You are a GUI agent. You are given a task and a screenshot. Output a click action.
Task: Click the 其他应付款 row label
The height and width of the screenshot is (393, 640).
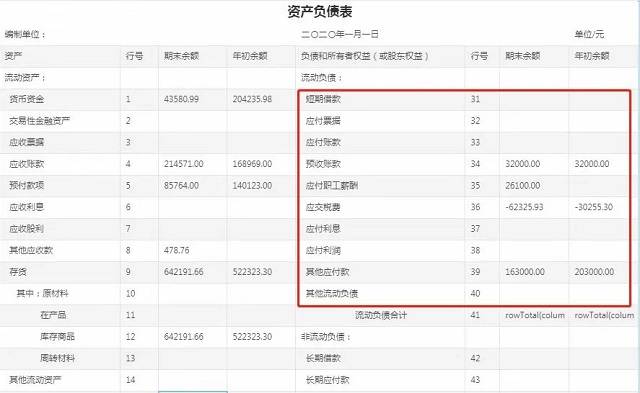[328, 272]
